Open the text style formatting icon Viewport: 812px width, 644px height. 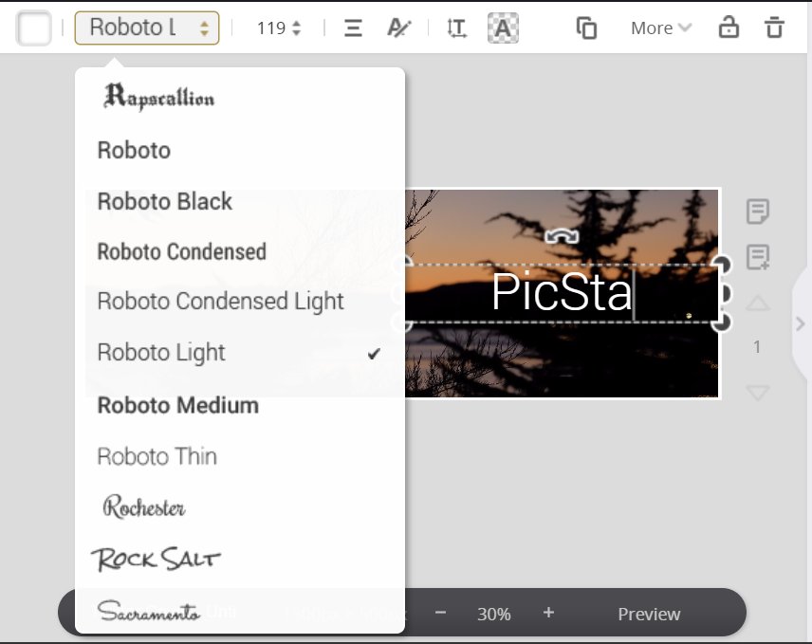[397, 28]
